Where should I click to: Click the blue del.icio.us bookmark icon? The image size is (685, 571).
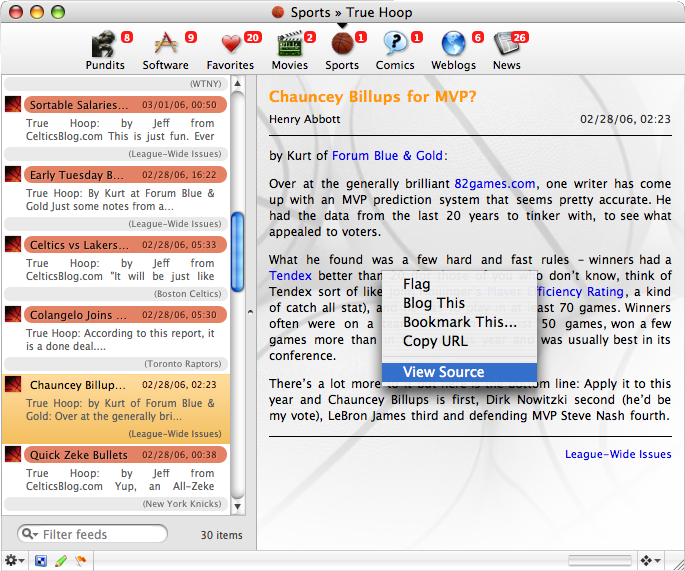[41, 561]
